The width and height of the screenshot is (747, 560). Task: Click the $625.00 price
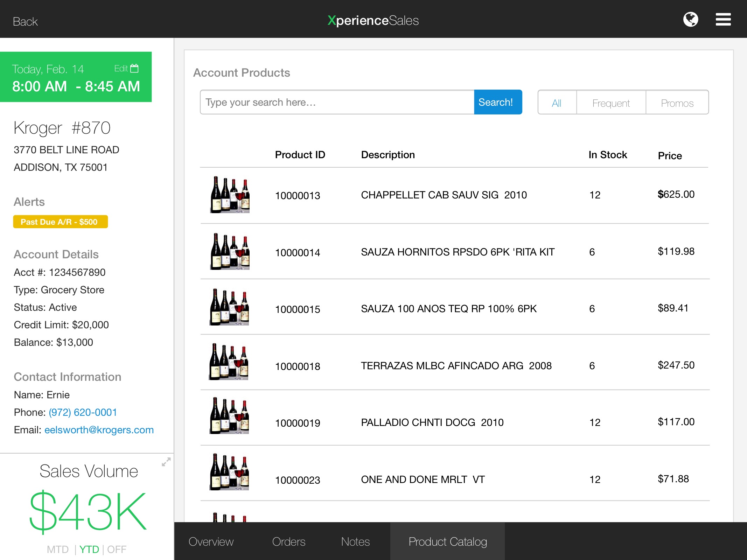point(676,194)
